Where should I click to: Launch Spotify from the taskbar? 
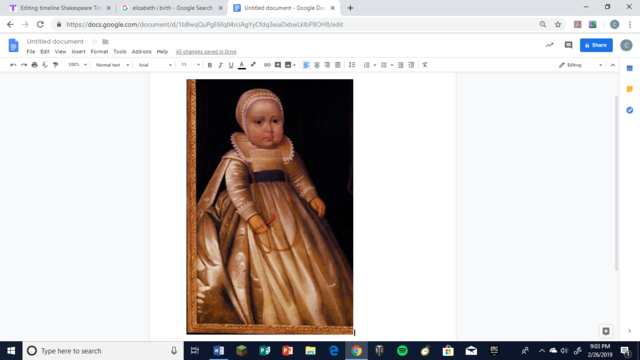pyautogui.click(x=402, y=351)
